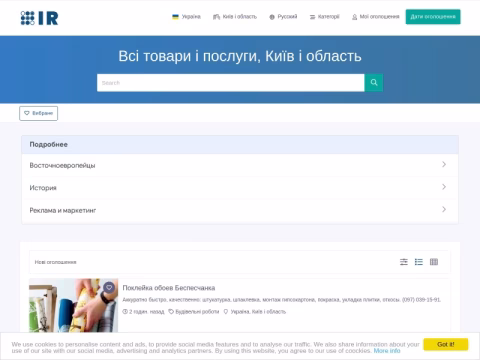The image size is (480, 360).
Task: Click the magnifier search button
Action: [374, 83]
